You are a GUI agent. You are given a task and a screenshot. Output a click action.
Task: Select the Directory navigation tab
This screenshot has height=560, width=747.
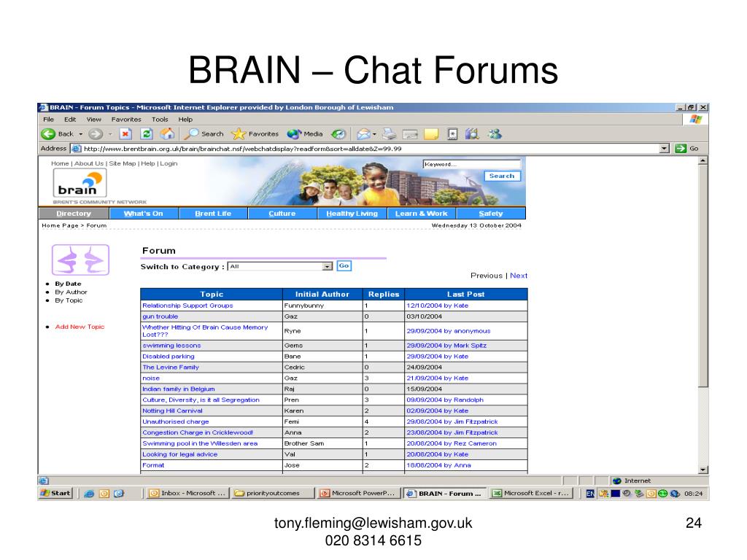[74, 214]
